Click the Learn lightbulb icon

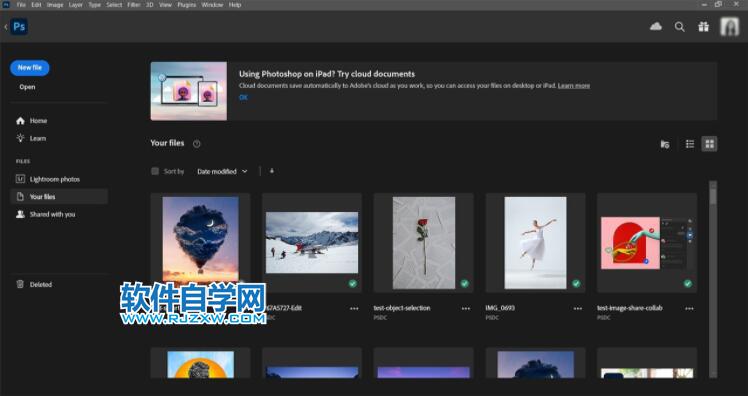20,138
